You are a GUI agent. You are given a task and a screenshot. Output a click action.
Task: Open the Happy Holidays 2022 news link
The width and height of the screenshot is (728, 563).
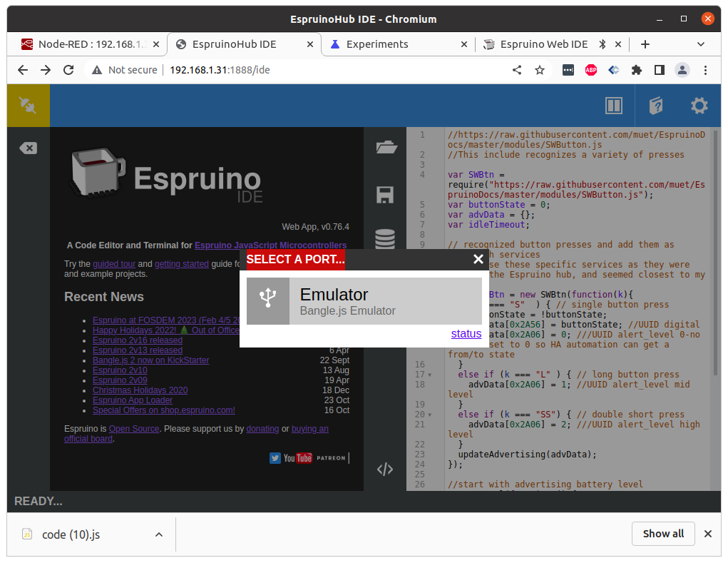click(165, 330)
